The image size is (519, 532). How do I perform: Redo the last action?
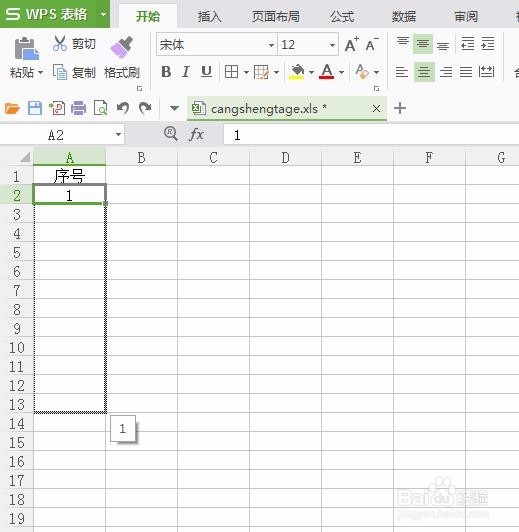pos(145,108)
